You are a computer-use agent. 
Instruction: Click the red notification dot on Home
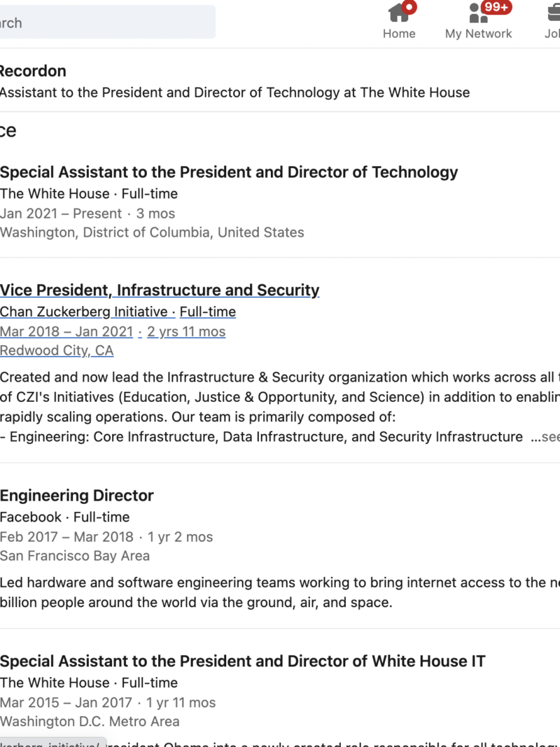pyautogui.click(x=409, y=7)
